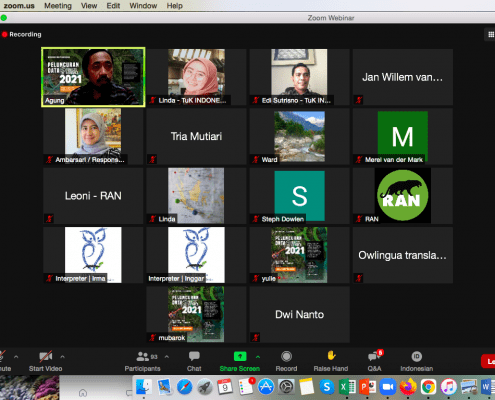Viewport: 495px width, 400px height.
Task: Open the View menu
Action: 89,6
